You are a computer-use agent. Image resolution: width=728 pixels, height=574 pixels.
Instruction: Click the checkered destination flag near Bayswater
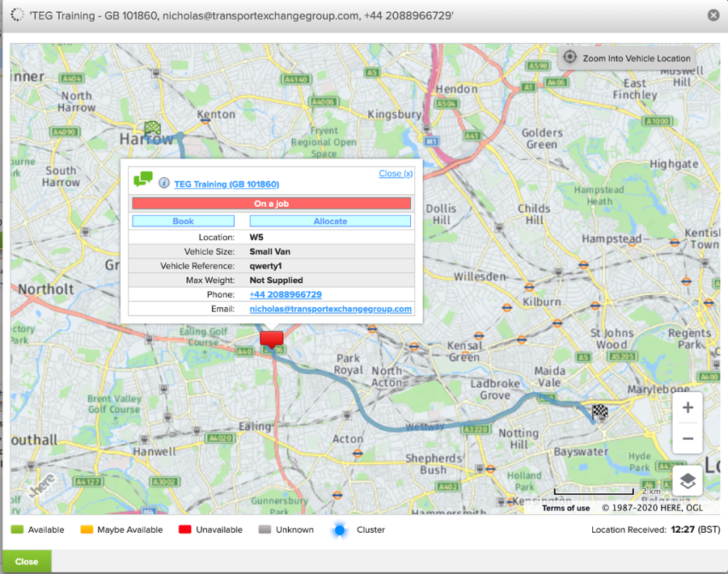coord(599,412)
